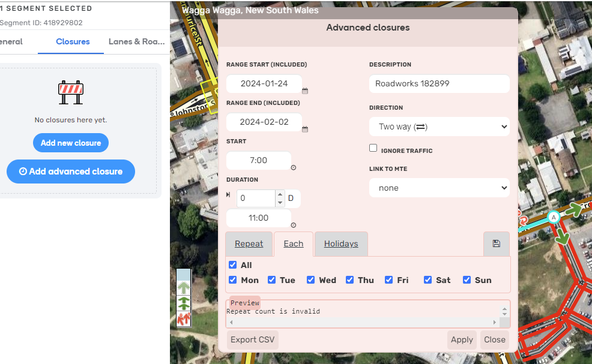
Task: Select the Repeat tab
Action: pos(249,243)
